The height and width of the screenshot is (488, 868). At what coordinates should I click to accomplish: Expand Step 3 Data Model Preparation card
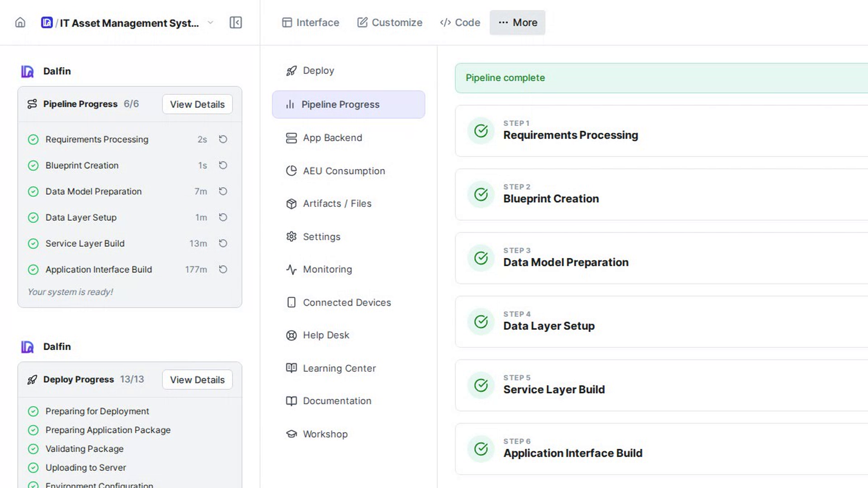(x=661, y=258)
